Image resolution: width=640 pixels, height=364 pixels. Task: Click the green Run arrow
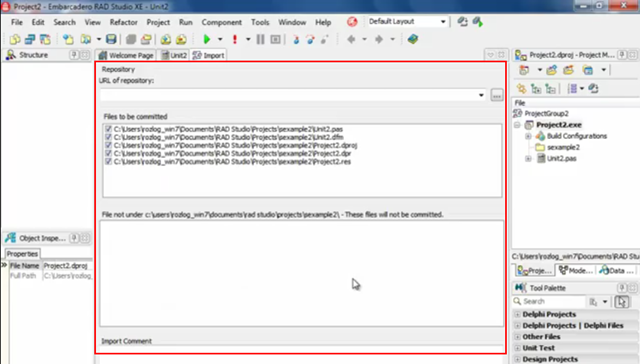coord(207,39)
